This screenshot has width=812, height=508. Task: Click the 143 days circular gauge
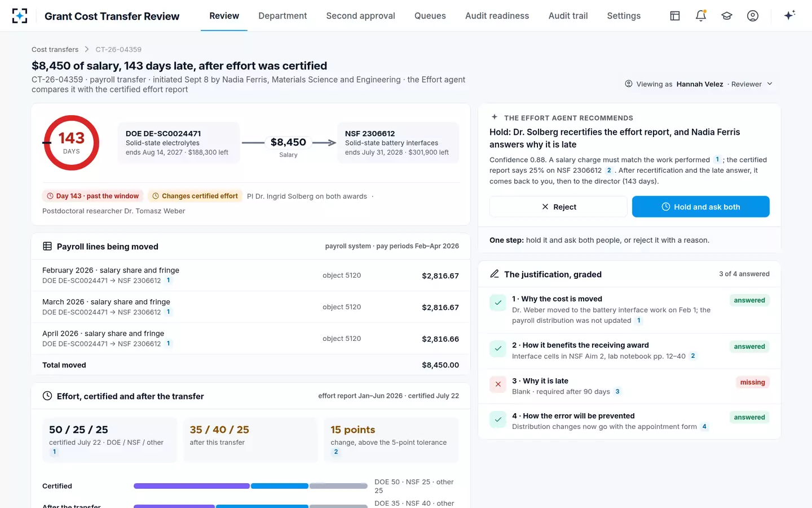(x=72, y=143)
